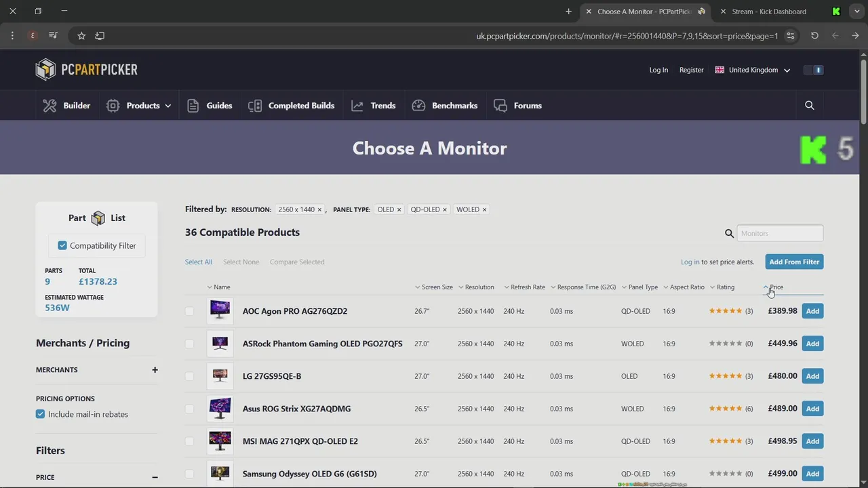Viewport: 868px width, 488px height.
Task: Check the MSI MAG 271QPX row checkbox
Action: coord(189,441)
